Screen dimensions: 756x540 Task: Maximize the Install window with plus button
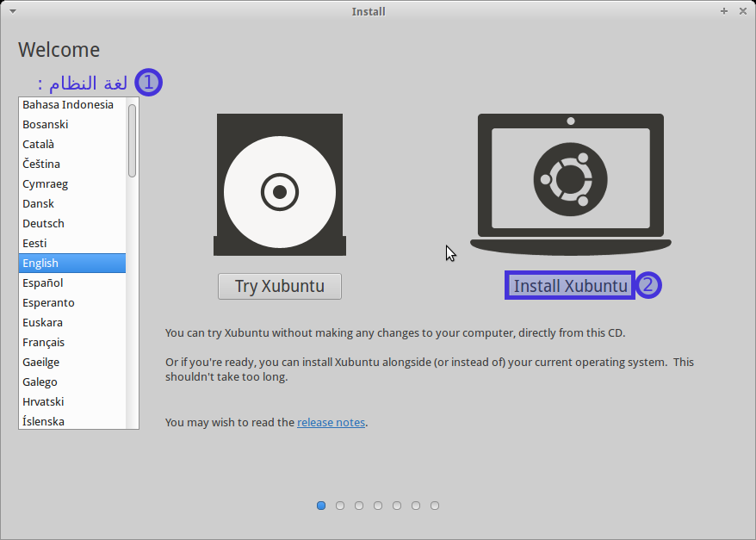tap(723, 11)
